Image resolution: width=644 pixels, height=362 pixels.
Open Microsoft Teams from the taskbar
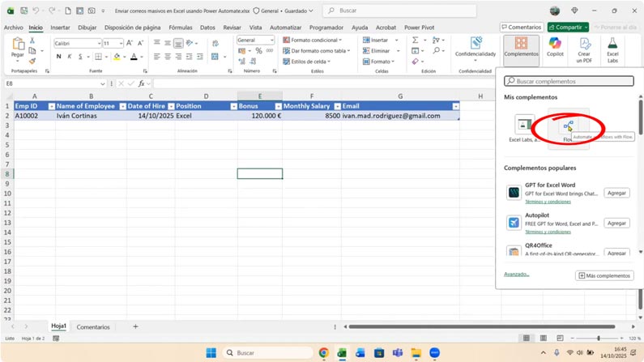pos(398,353)
